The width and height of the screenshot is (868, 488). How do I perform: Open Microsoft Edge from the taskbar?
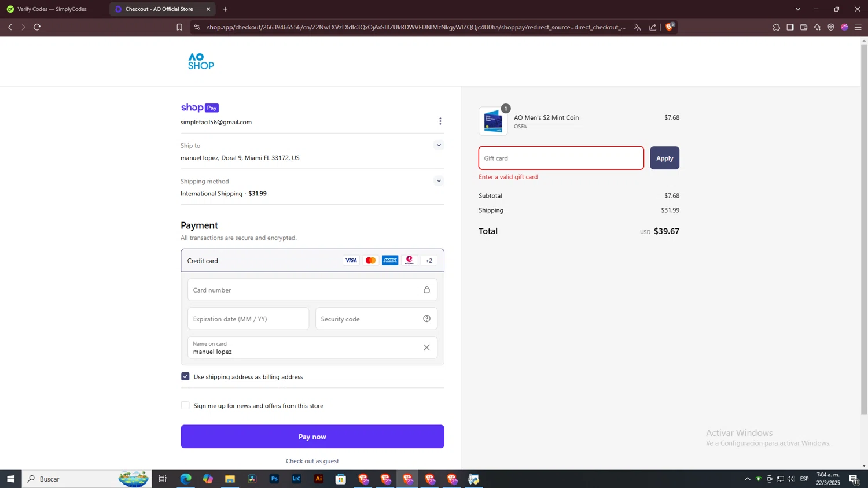click(x=186, y=479)
